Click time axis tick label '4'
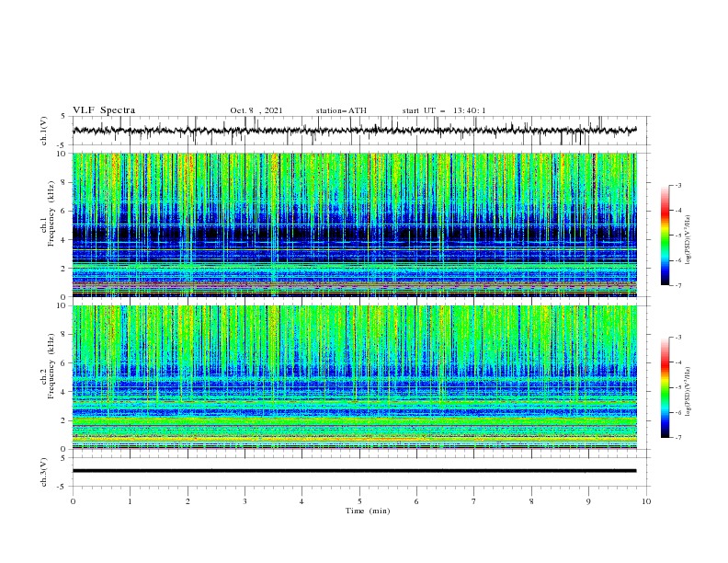The image size is (728, 563). point(301,501)
